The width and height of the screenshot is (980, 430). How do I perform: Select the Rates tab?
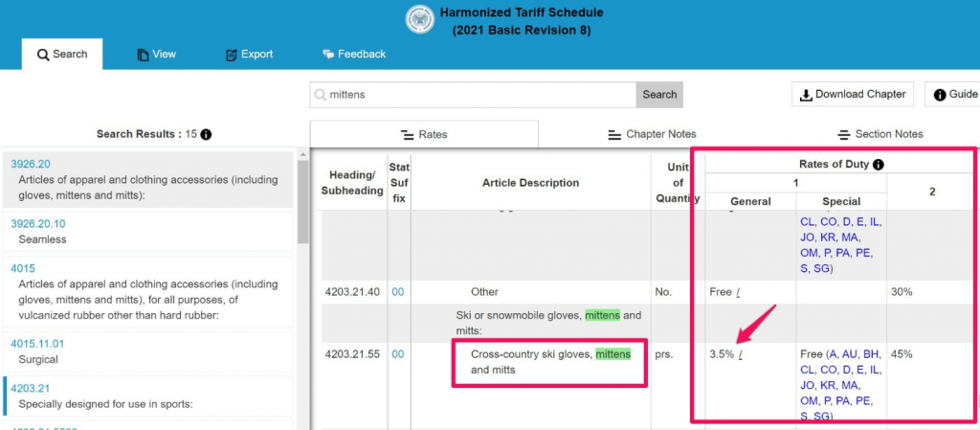coord(424,134)
